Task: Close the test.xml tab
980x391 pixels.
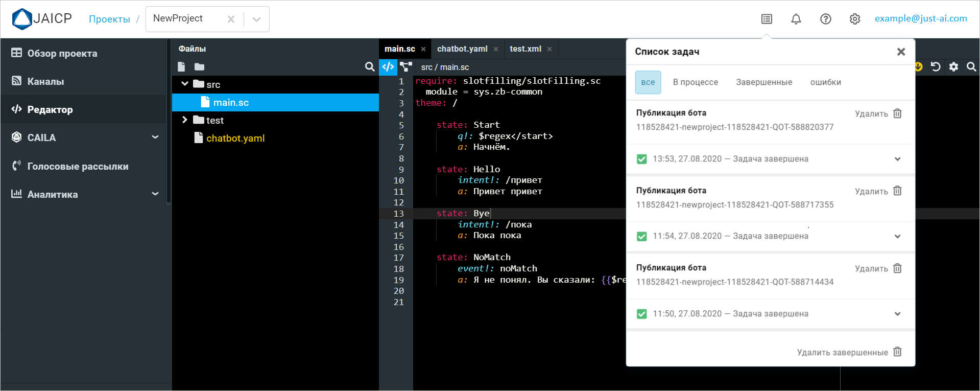Action: (x=549, y=49)
